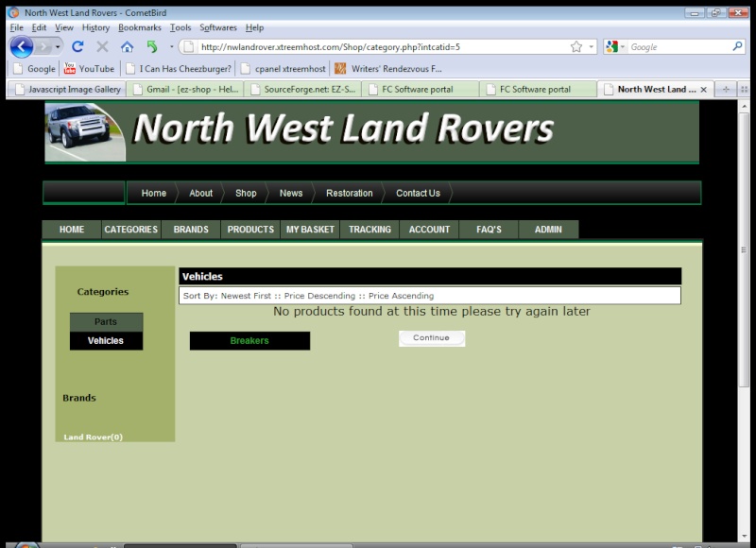756x548 pixels.
Task: Click the search magnifier icon
Action: (737, 46)
